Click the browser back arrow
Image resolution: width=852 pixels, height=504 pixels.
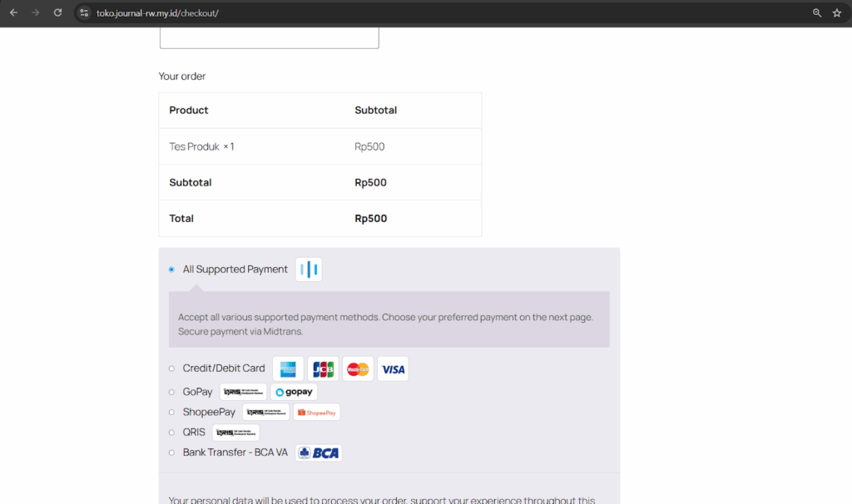(12, 12)
